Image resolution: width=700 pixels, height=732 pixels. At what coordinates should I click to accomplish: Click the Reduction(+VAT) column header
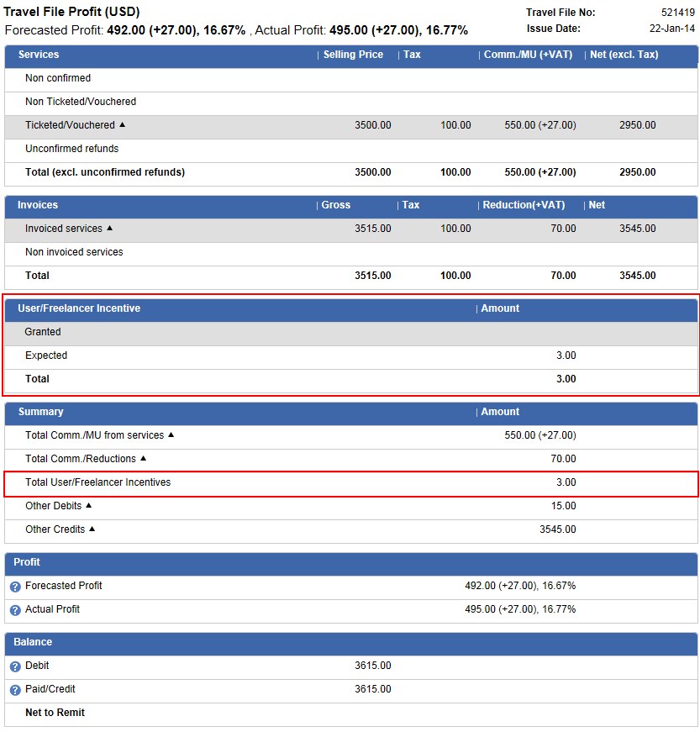click(x=524, y=205)
